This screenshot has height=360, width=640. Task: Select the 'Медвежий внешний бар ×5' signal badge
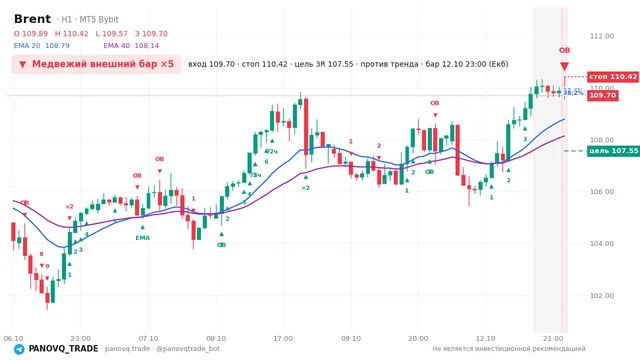(x=96, y=64)
